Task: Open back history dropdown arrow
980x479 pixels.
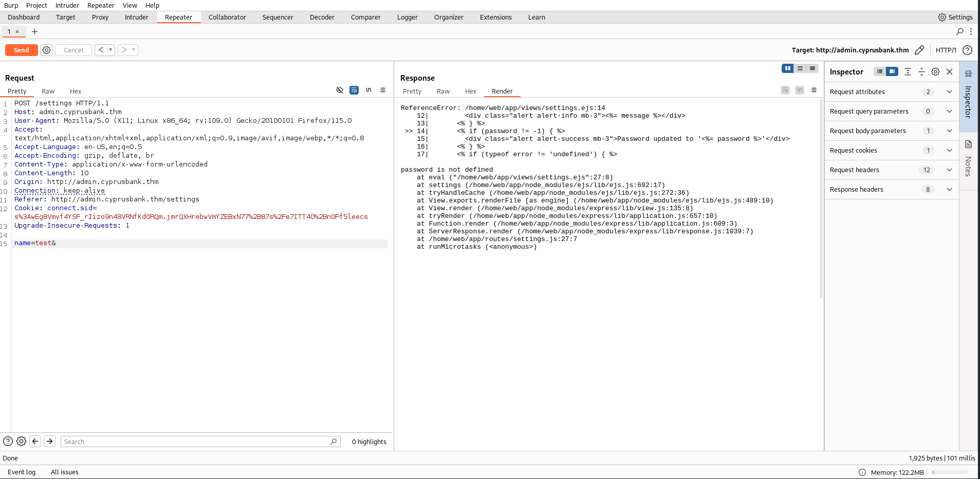Action: [x=110, y=50]
